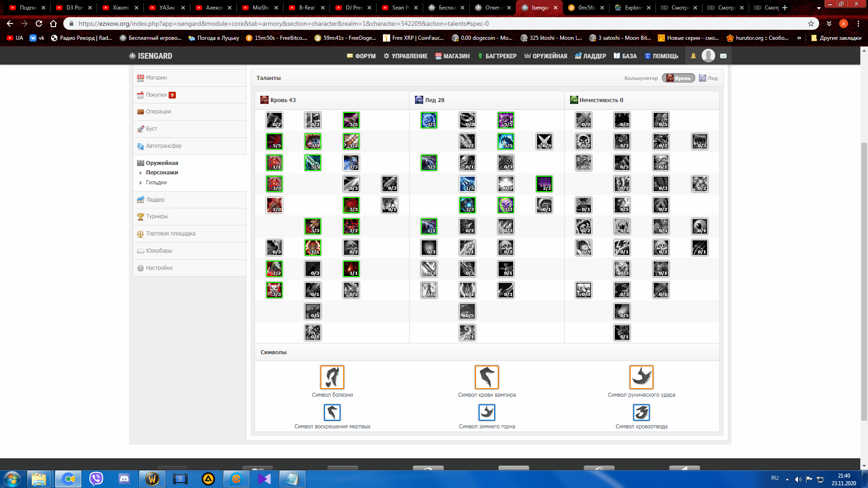Viewport: 868px width, 488px height.
Task: Click the Символ рунического удара glyph icon
Action: point(641,377)
